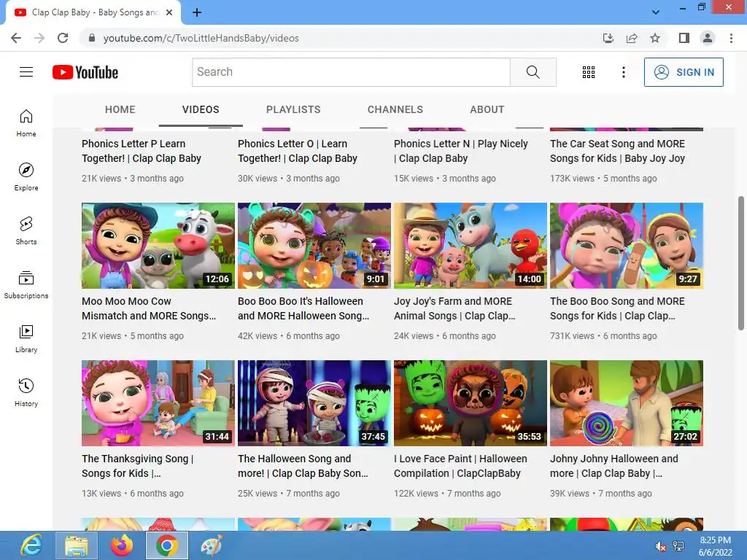Click the network tray icon
The width and height of the screenshot is (747, 560).
coord(678,546)
